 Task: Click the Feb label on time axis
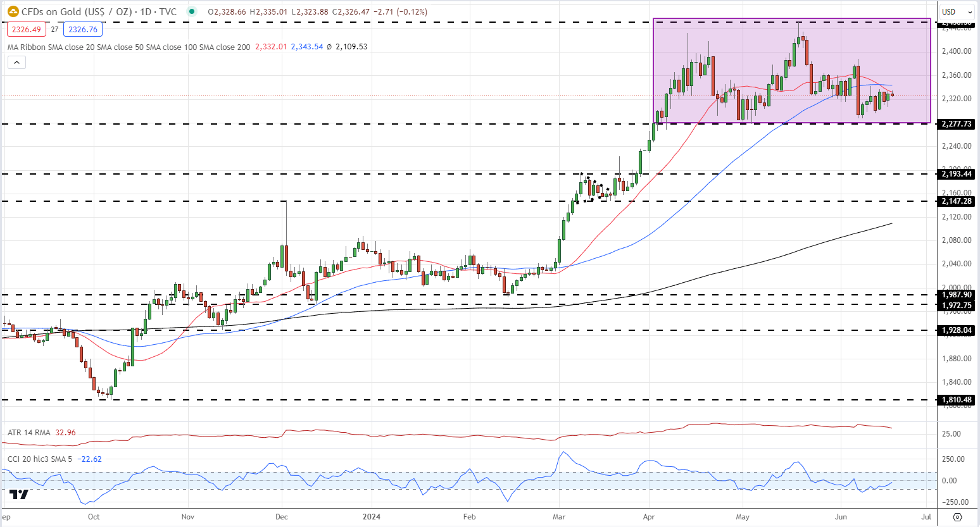click(469, 517)
